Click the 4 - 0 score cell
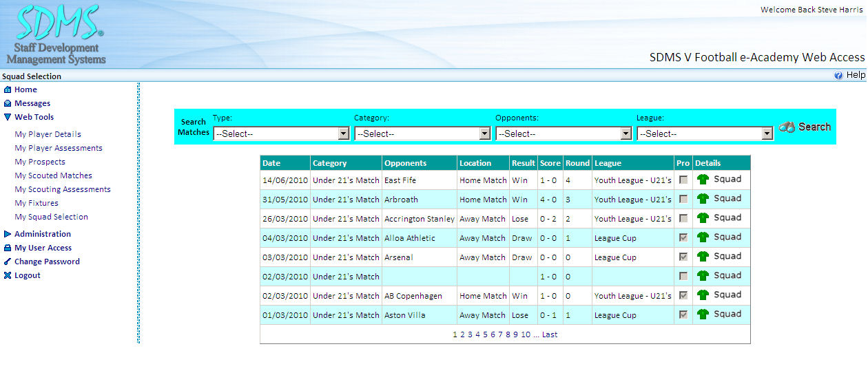 [x=550, y=200]
